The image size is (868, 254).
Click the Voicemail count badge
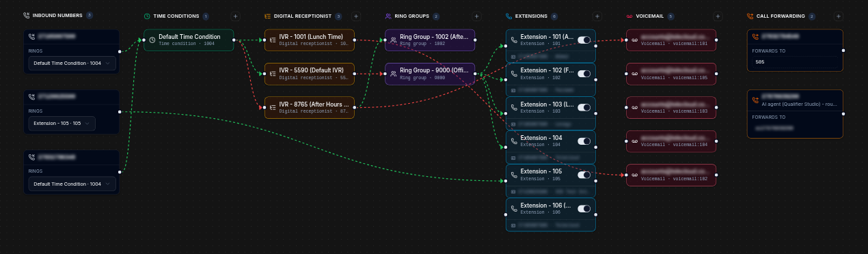click(670, 16)
